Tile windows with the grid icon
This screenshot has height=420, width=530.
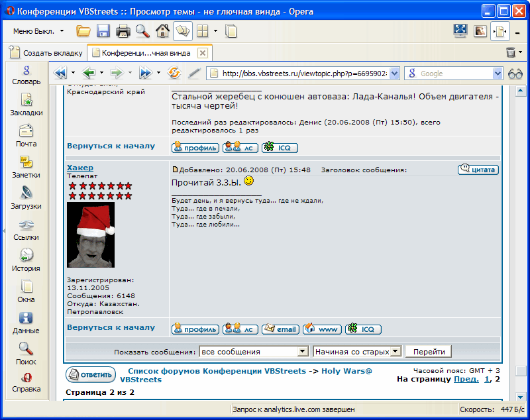tap(203, 31)
